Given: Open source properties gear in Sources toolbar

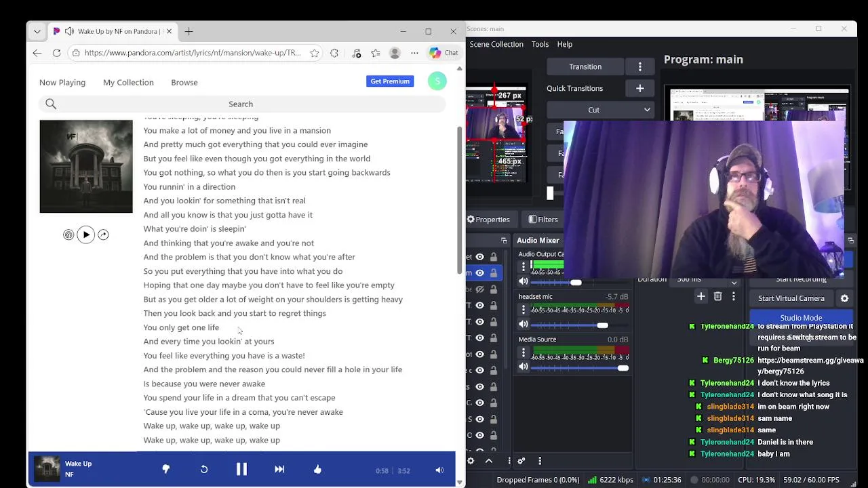Looking at the screenshot, I should pos(471,461).
